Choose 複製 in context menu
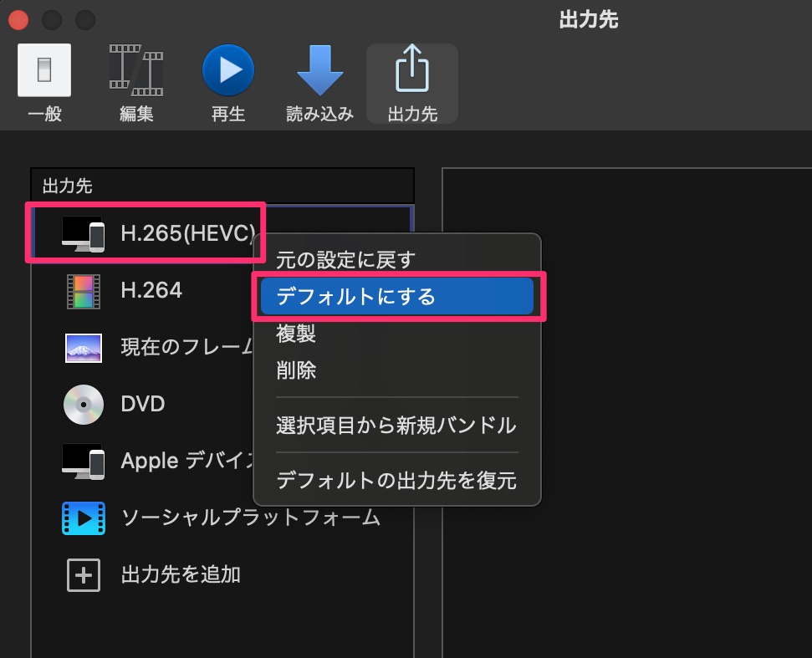This screenshot has height=658, width=812. 397,334
